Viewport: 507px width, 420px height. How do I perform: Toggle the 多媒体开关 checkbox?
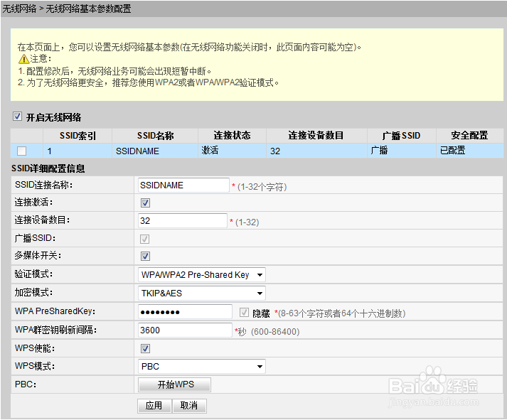[x=145, y=257]
